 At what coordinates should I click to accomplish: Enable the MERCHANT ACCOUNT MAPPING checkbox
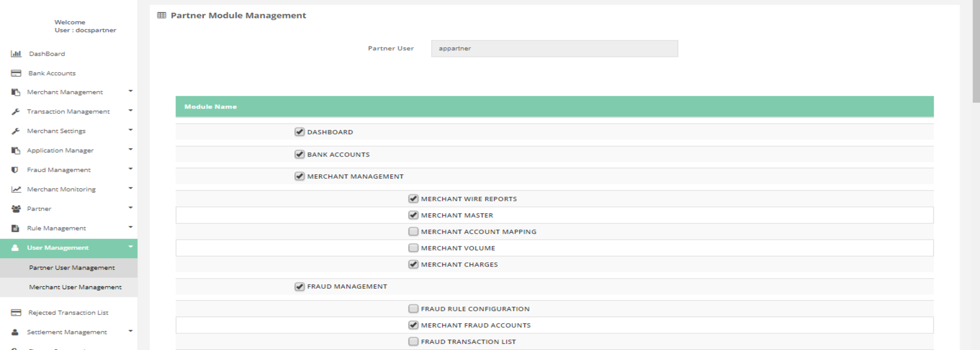[x=413, y=232]
